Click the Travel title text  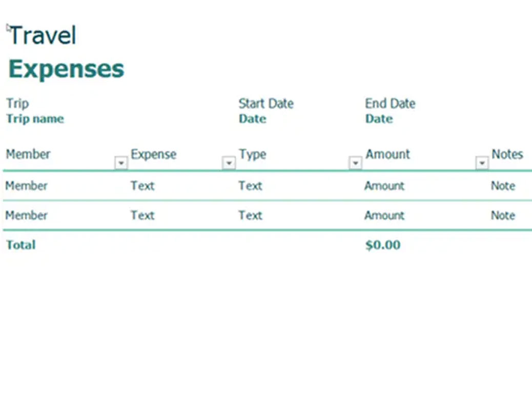pyautogui.click(x=43, y=35)
